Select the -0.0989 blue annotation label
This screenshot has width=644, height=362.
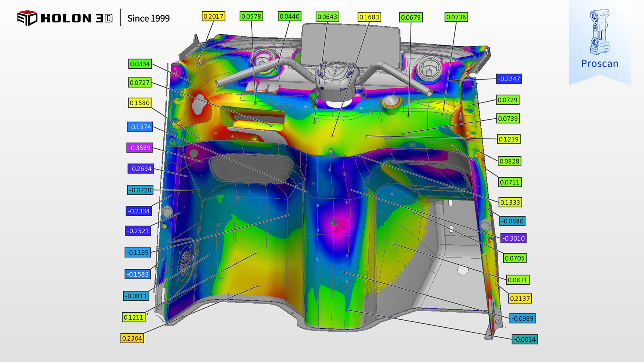point(522,318)
